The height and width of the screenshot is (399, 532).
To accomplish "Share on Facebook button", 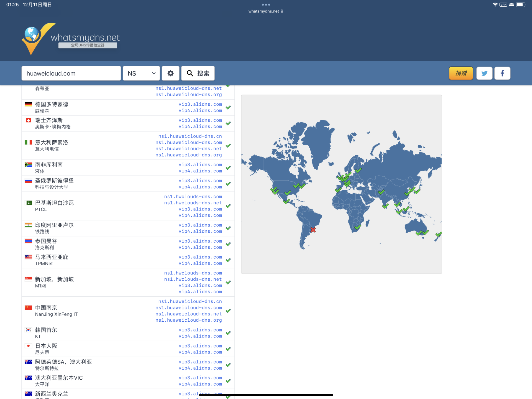I will coord(502,73).
